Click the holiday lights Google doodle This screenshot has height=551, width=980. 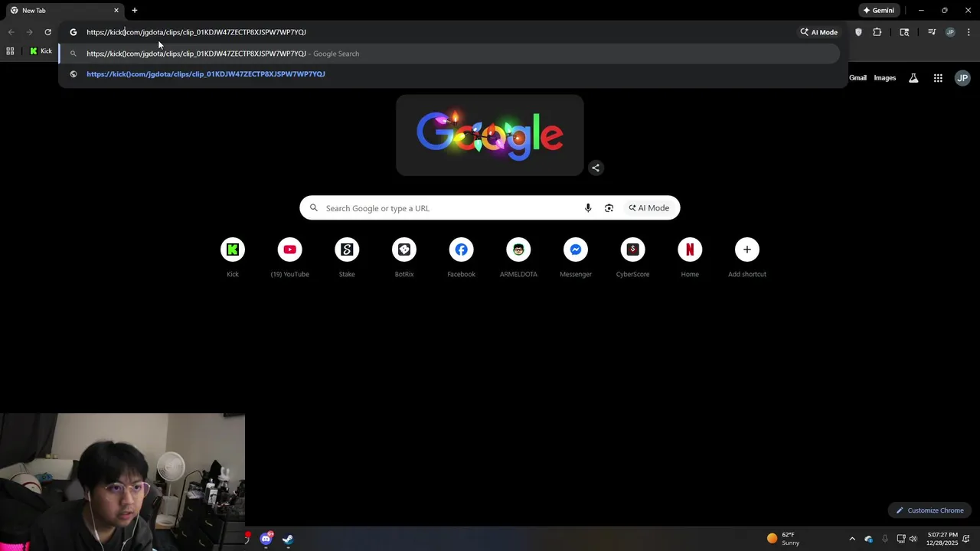(x=490, y=135)
